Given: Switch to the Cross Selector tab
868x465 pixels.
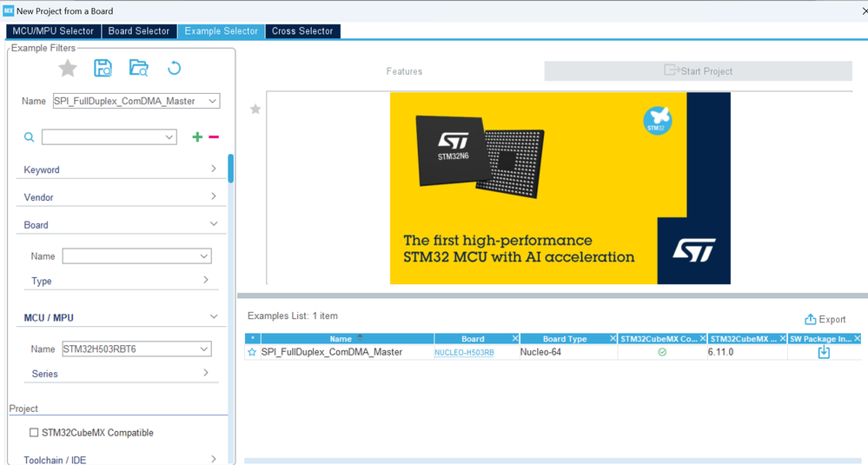Looking at the screenshot, I should coord(302,31).
